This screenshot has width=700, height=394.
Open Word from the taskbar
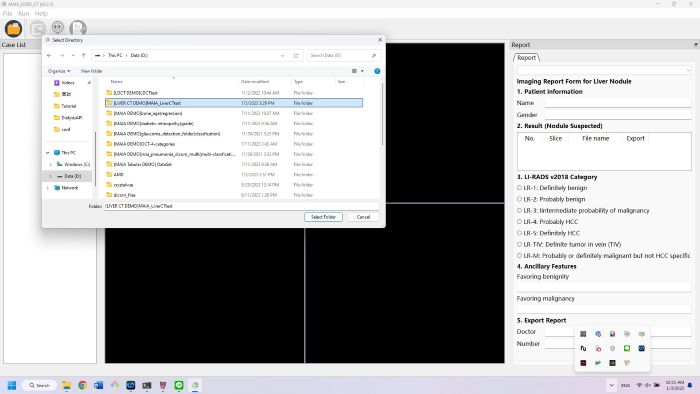pyautogui.click(x=98, y=385)
